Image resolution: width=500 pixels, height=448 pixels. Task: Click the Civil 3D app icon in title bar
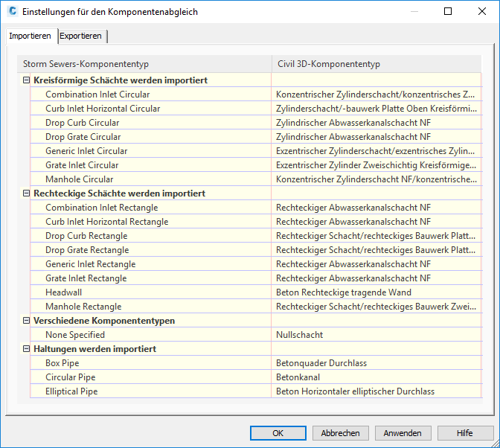13,11
